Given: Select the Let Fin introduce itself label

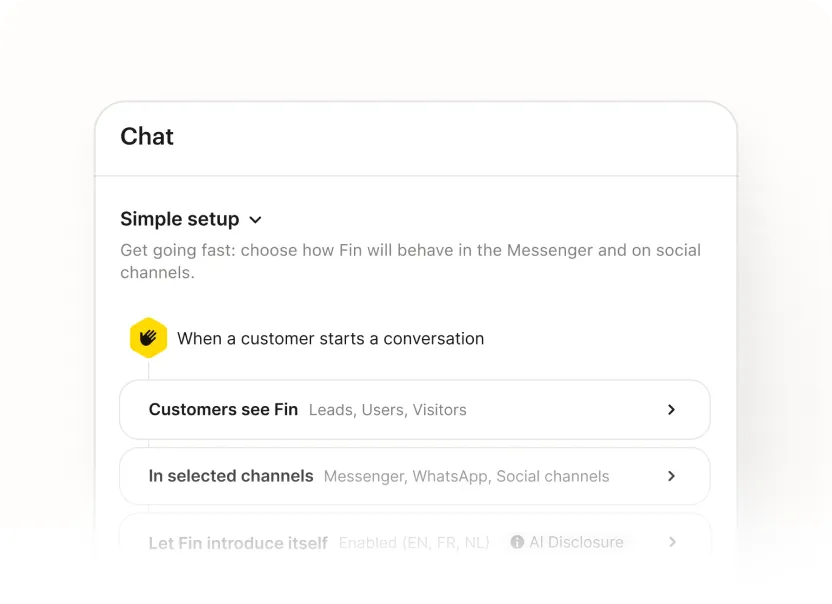Looking at the screenshot, I should tap(238, 543).
